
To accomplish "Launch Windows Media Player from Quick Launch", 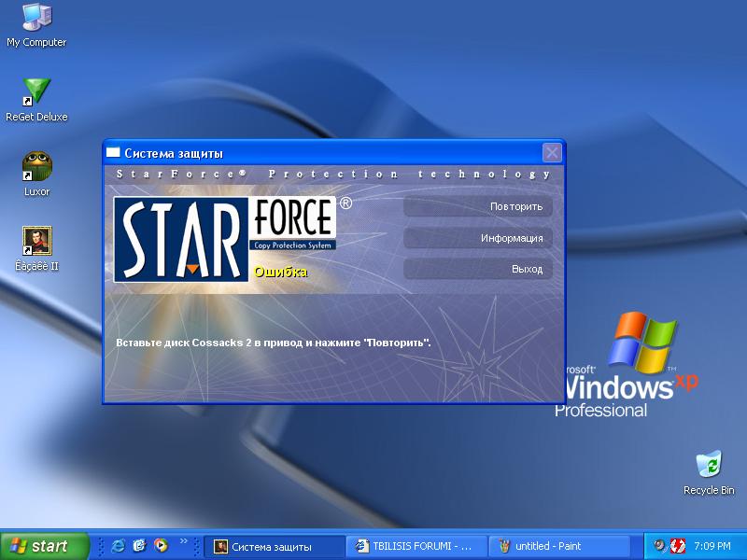I will point(161,546).
